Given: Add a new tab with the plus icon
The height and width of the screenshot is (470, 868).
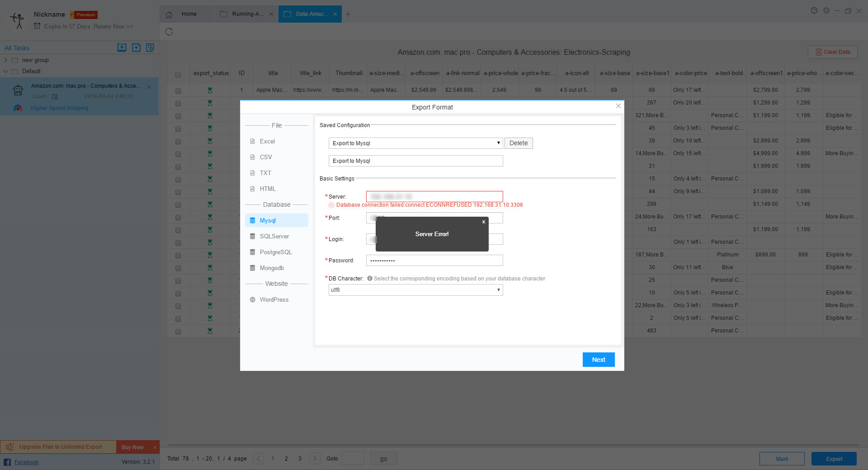Looking at the screenshot, I should 348,14.
